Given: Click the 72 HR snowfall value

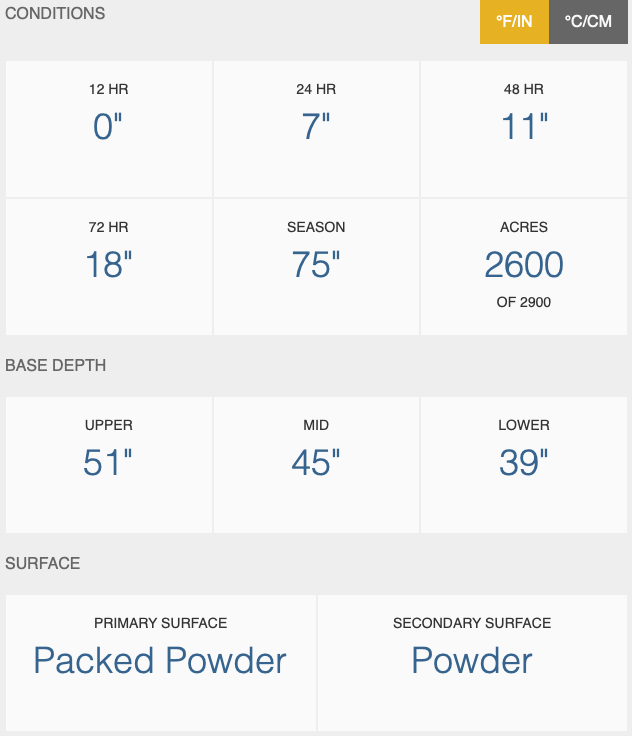Looking at the screenshot, I should pyautogui.click(x=109, y=264).
